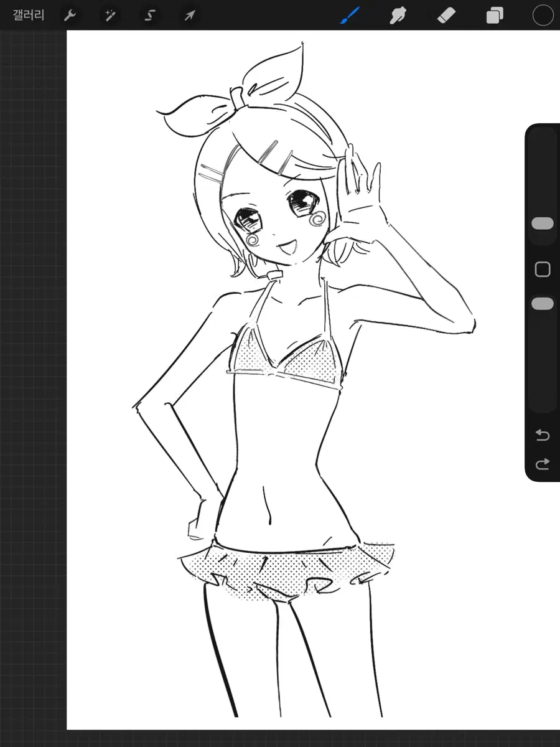Open the Adjustments magic wand menu
The height and width of the screenshot is (747, 560).
coord(110,16)
